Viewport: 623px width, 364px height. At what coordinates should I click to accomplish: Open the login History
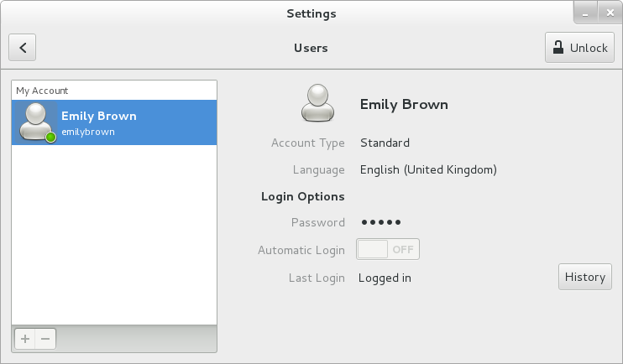pos(584,277)
